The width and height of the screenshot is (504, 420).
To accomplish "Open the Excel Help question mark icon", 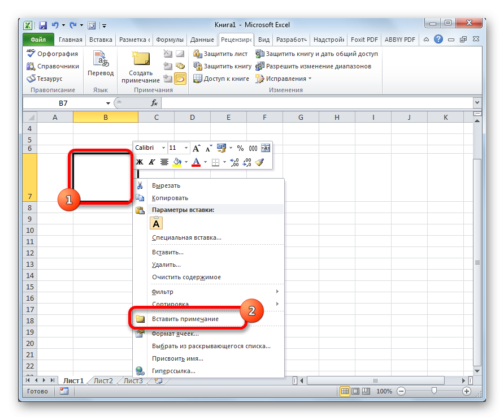I will (x=438, y=39).
